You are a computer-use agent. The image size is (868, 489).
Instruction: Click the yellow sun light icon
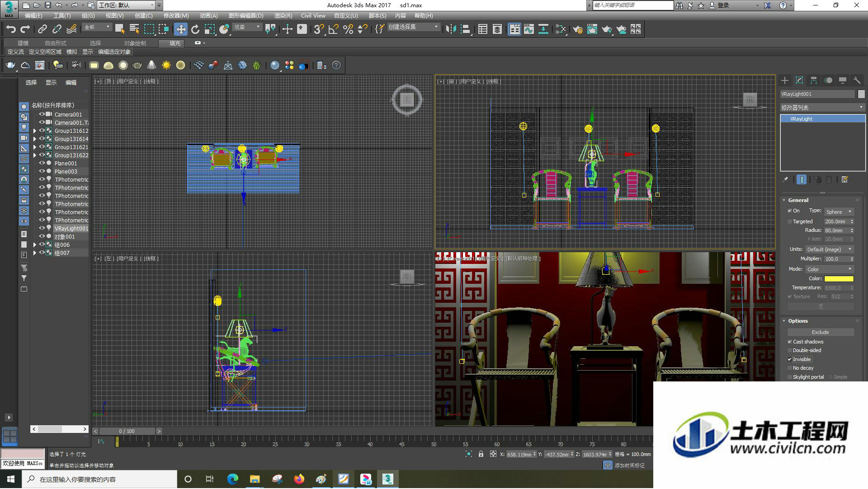click(x=166, y=66)
